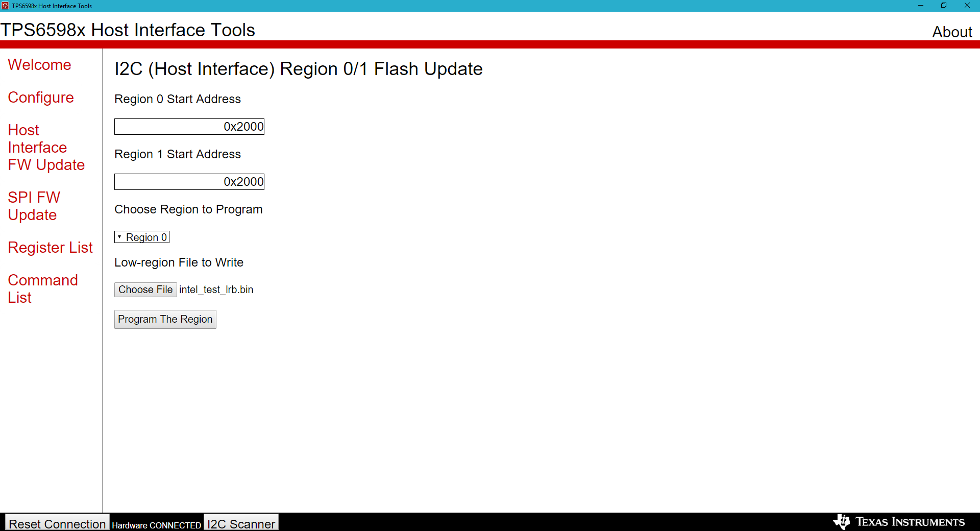Image resolution: width=980 pixels, height=531 pixels.
Task: Click the intel_test_lrb.bin file name
Action: pyautogui.click(x=216, y=289)
